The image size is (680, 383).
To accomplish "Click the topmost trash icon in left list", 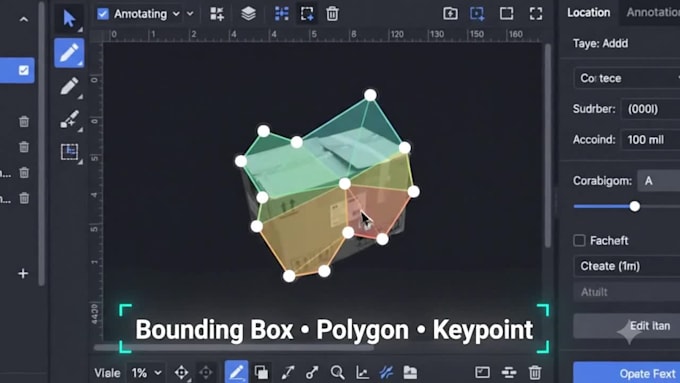I will click(x=24, y=121).
